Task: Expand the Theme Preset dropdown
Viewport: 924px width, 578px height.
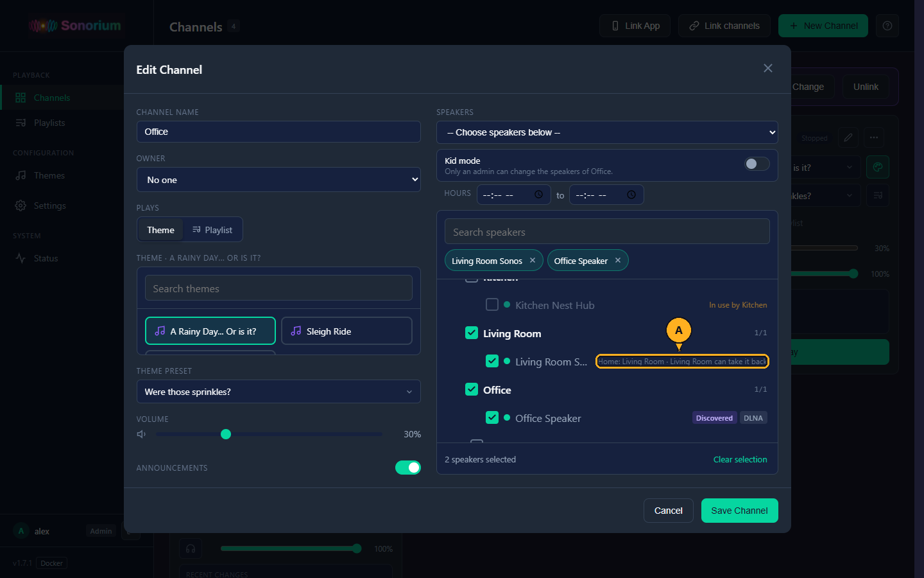Action: 278,392
